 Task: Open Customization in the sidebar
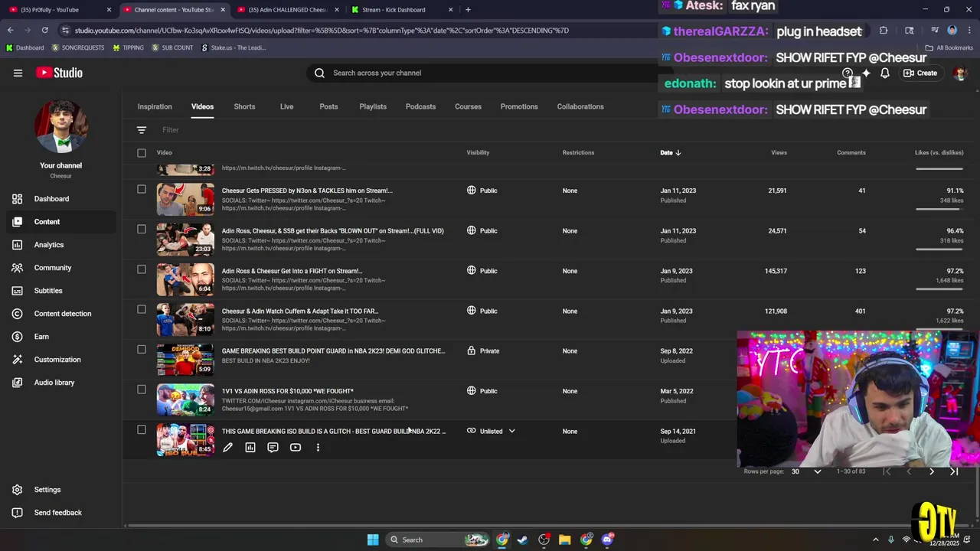(x=60, y=360)
